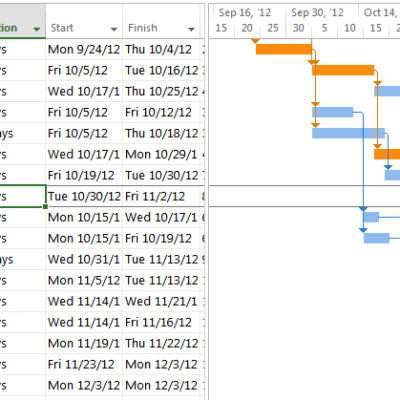Open the green Duration column dropdown arrow

pyautogui.click(x=37, y=29)
